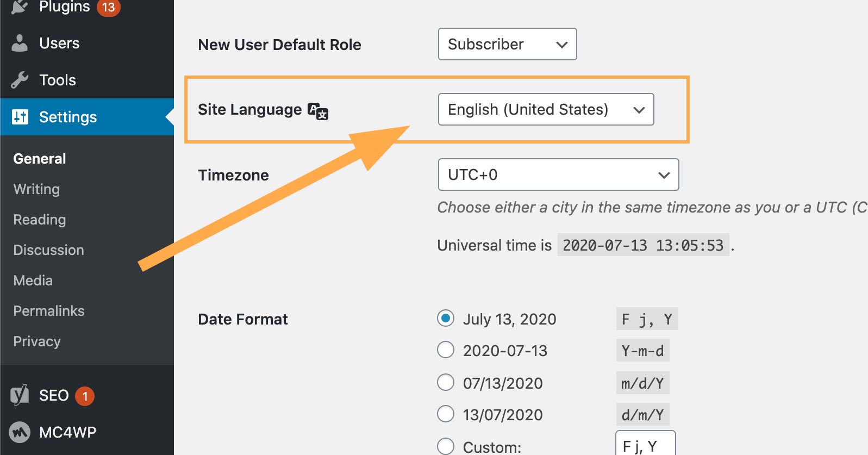Click the Site Language label
Screen dimensions: 868x455
249,110
